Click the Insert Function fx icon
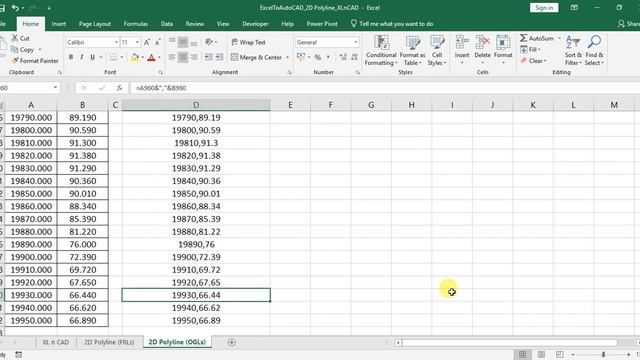The width and height of the screenshot is (640, 360). point(119,88)
